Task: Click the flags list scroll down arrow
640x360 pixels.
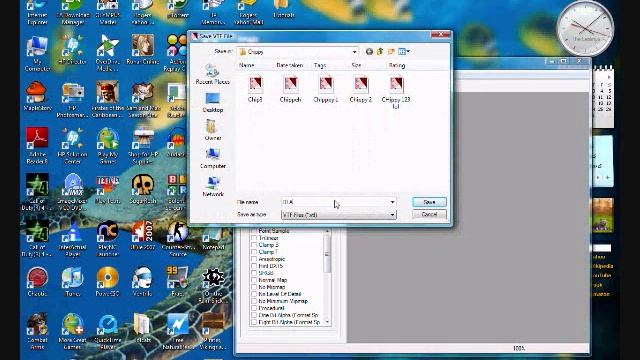Action: coord(327,322)
